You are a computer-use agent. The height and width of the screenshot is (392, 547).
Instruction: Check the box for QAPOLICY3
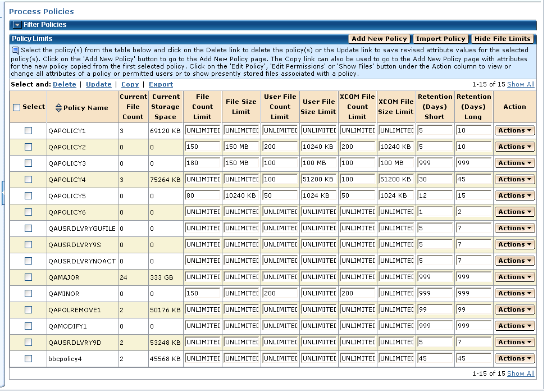[x=28, y=163]
